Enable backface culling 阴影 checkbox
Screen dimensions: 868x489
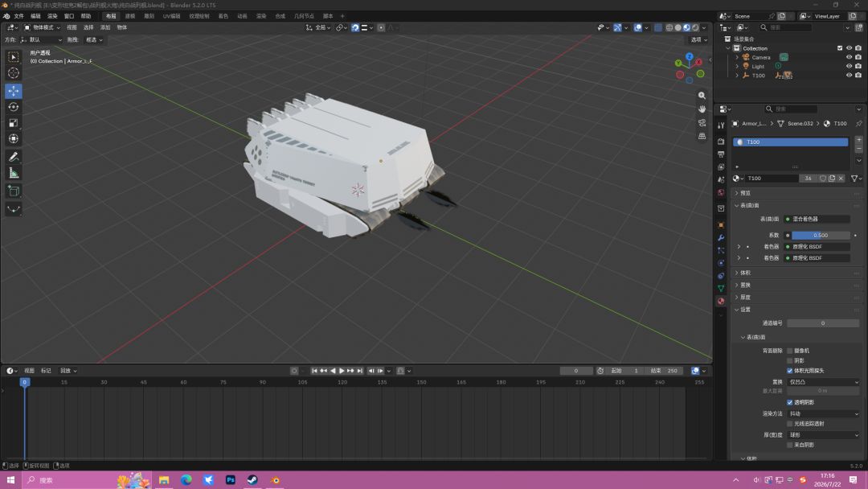(x=790, y=360)
